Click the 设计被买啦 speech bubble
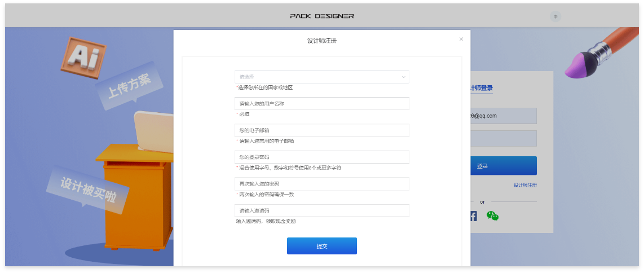 pyautogui.click(x=88, y=188)
